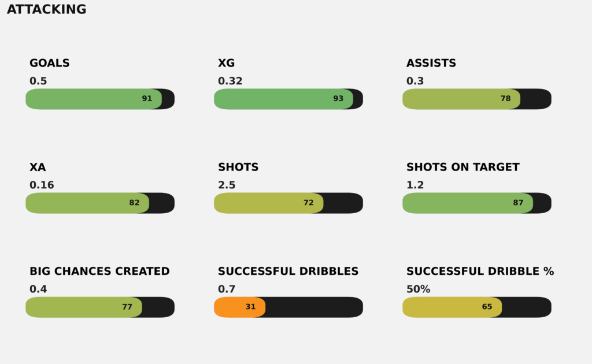Select the XG stat label
Viewport: 592px width, 364px height.
(x=226, y=64)
